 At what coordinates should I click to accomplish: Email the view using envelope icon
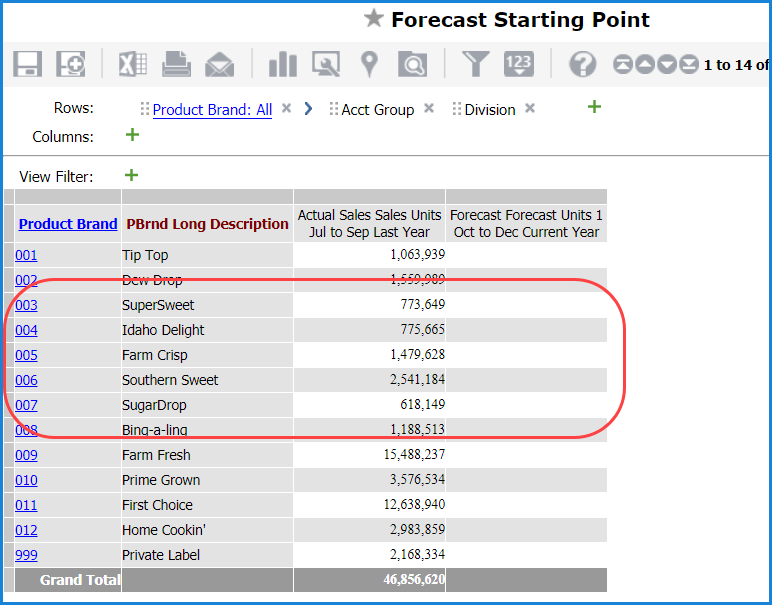[220, 64]
